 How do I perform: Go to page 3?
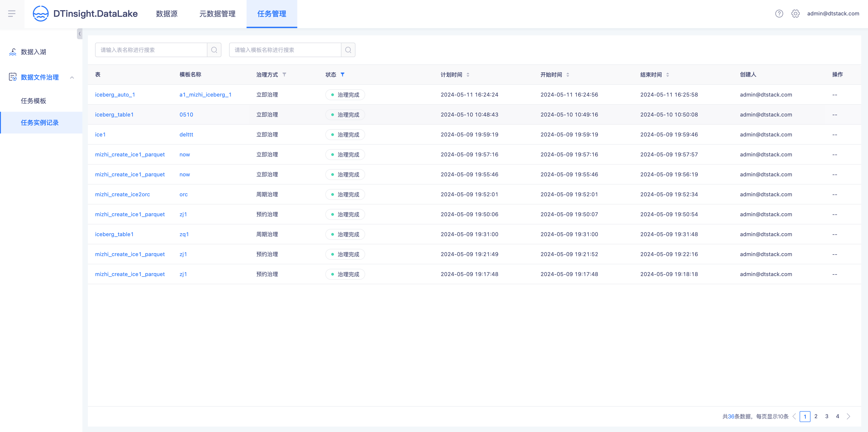(827, 416)
